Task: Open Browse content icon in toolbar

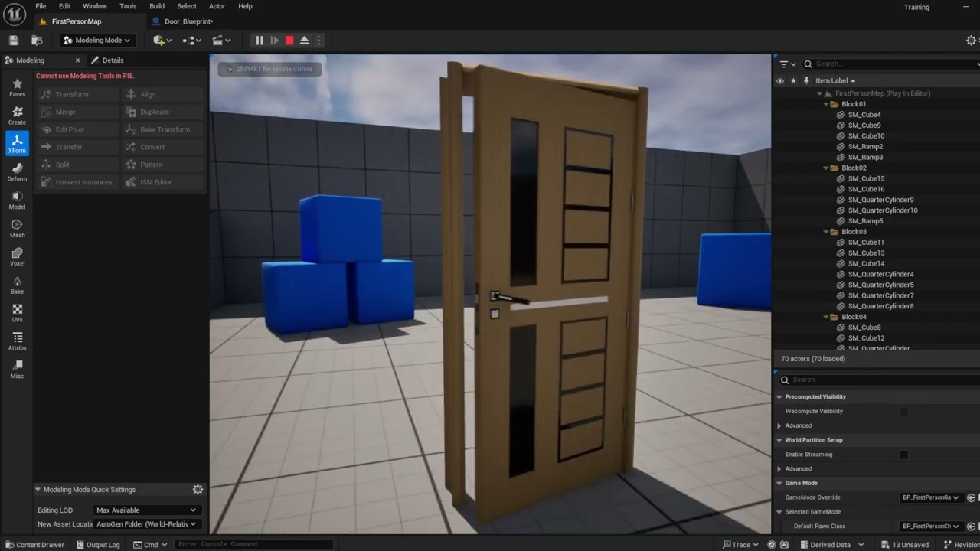Action: coord(37,41)
